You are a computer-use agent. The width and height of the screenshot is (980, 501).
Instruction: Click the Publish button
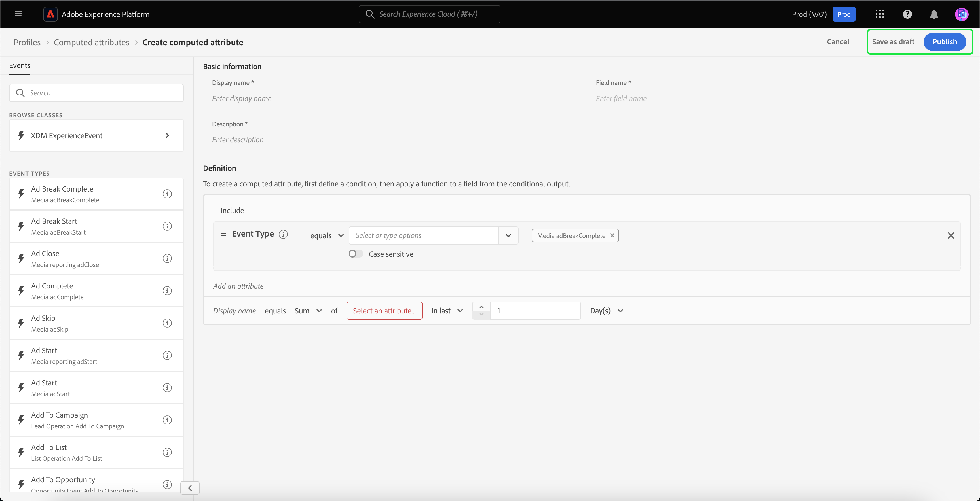click(944, 42)
